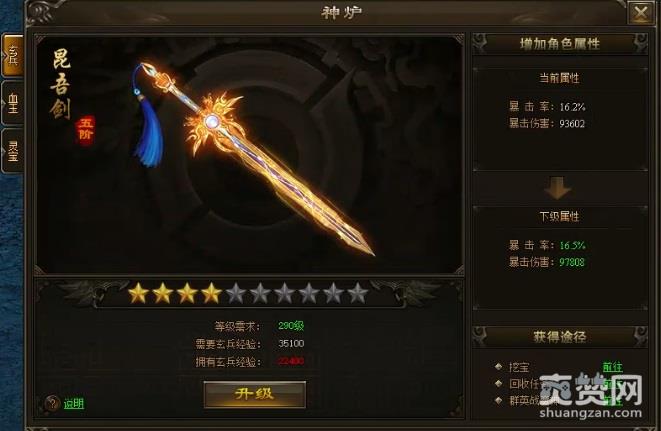The width and height of the screenshot is (661, 431).
Task: Click the 升级 upgrade button
Action: [x=255, y=395]
